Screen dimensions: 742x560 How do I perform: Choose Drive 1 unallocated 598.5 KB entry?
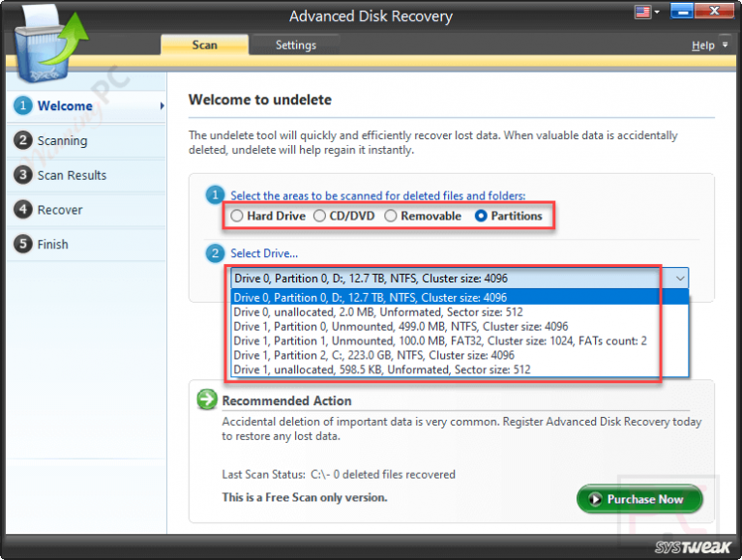click(x=459, y=369)
